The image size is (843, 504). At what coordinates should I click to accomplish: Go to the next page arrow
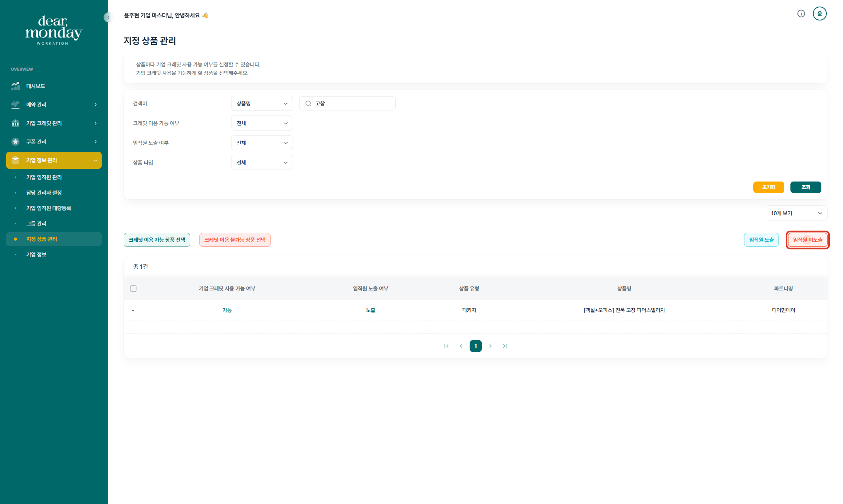click(x=490, y=346)
